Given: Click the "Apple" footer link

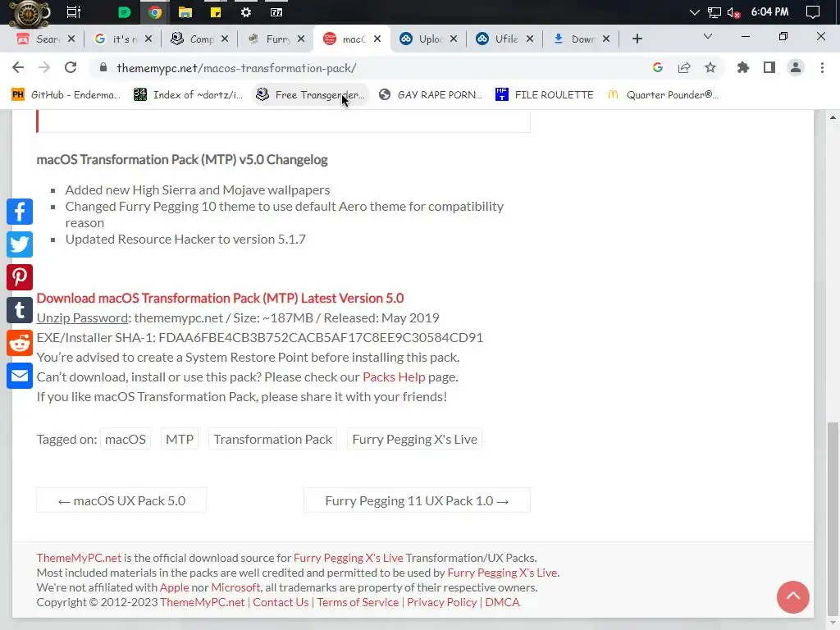Looking at the screenshot, I should tap(174, 587).
